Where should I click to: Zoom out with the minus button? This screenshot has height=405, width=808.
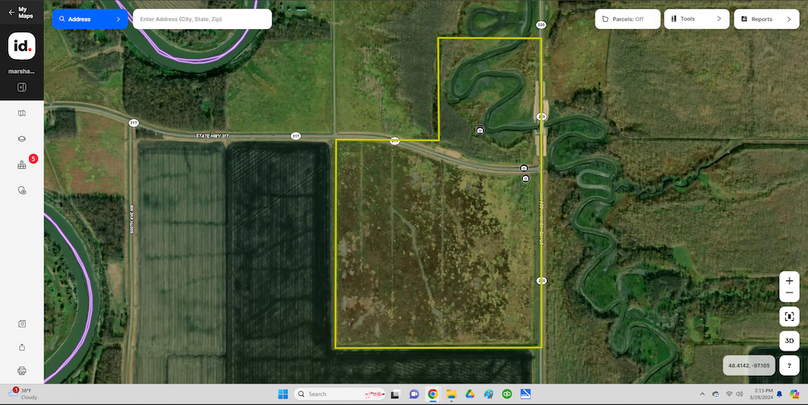(790, 295)
